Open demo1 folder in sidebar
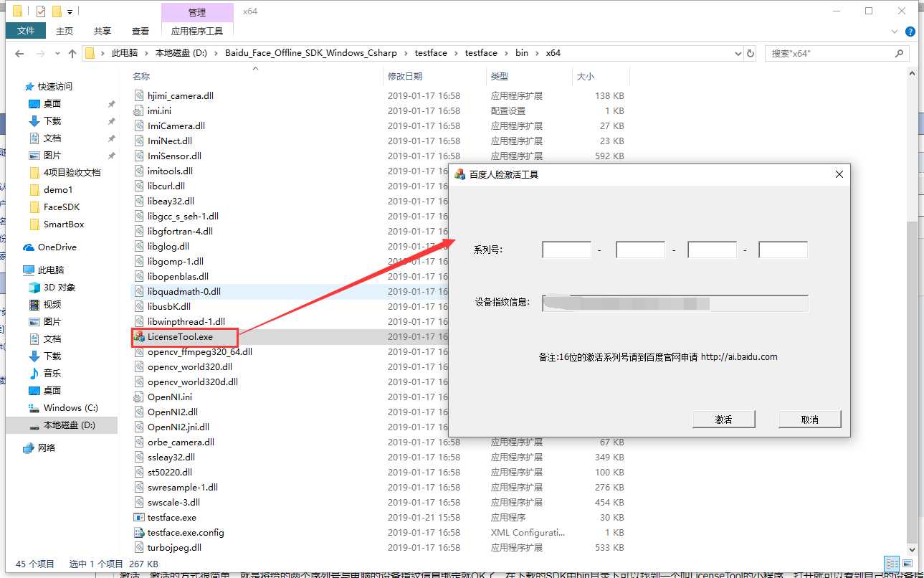 click(58, 189)
